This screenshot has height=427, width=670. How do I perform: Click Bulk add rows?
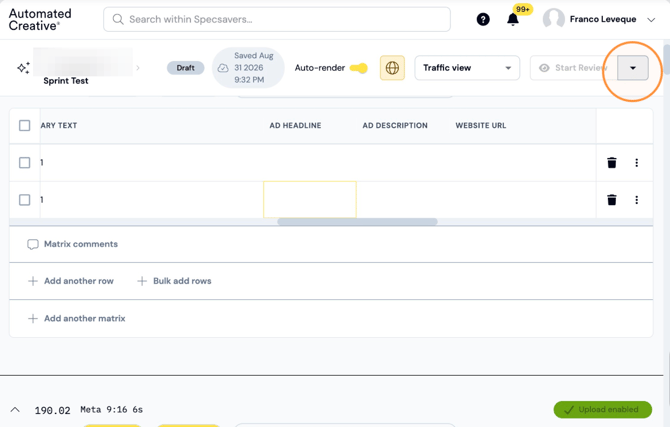point(182,281)
